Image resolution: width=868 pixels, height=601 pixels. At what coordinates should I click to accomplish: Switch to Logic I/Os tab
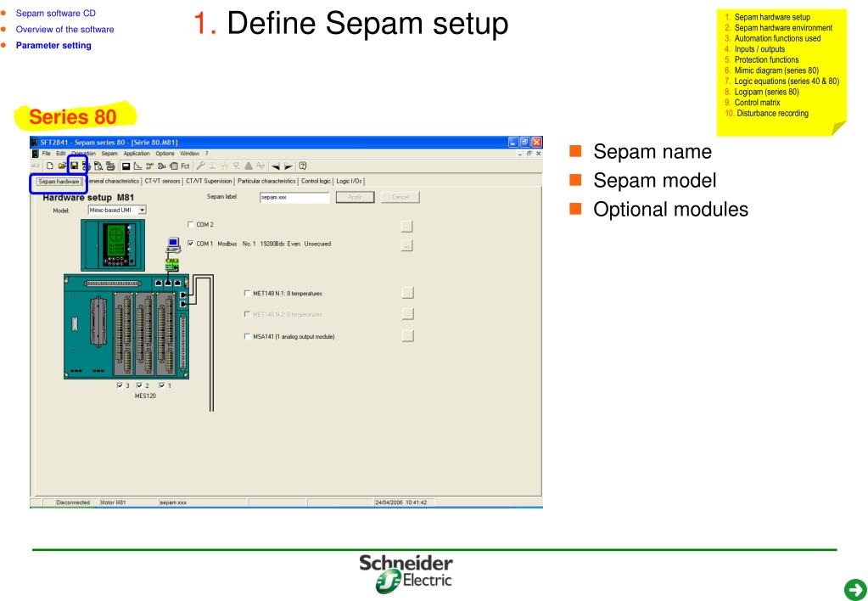pyautogui.click(x=350, y=181)
